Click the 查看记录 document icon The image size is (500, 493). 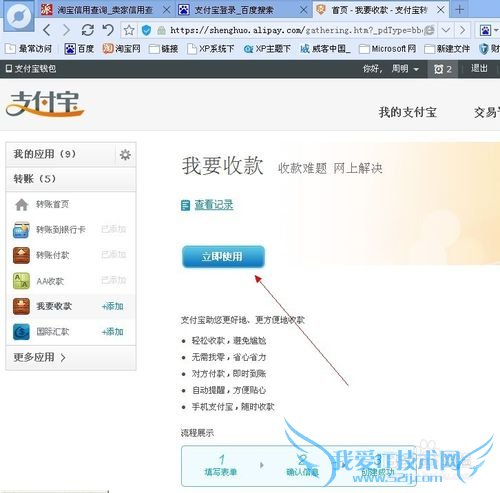point(185,205)
